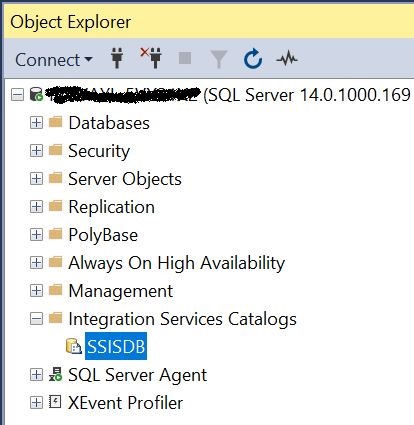This screenshot has width=414, height=425.
Task: Select the Management folder label
Action: click(x=121, y=291)
